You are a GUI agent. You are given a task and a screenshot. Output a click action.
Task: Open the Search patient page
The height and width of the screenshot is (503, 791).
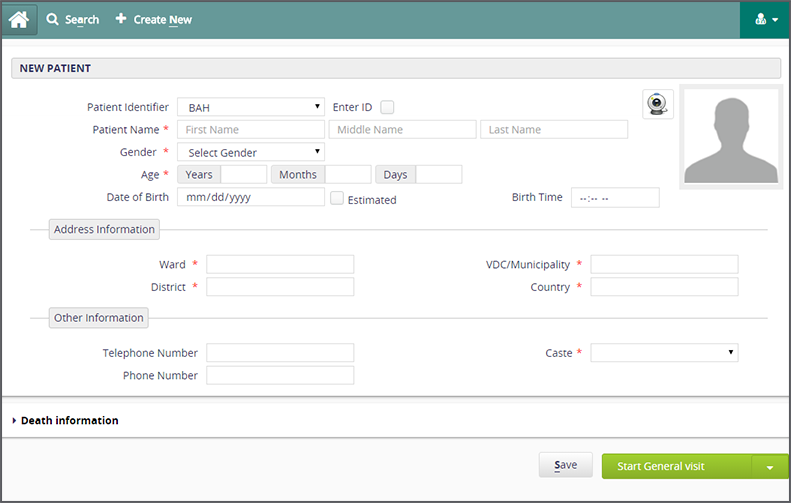[x=73, y=20]
